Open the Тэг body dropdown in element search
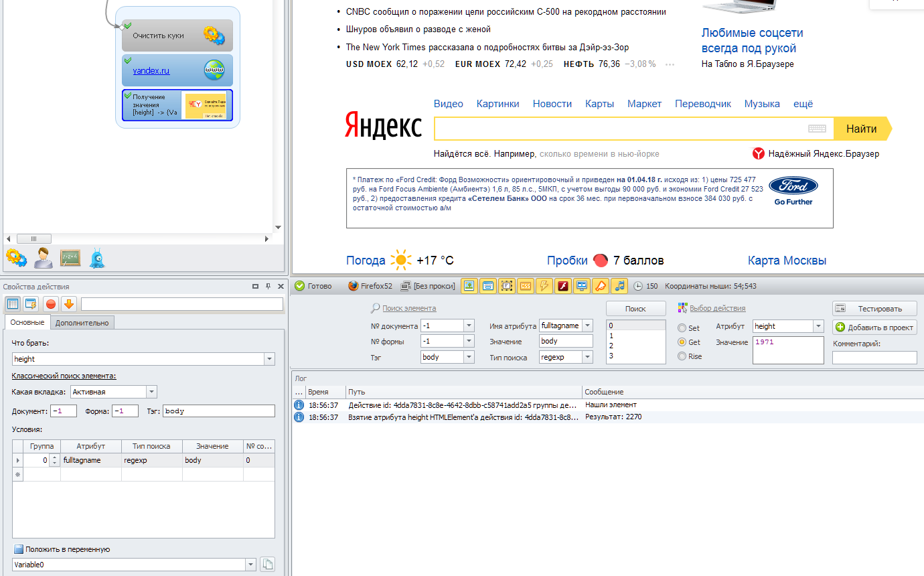The height and width of the screenshot is (576, 924). [469, 357]
